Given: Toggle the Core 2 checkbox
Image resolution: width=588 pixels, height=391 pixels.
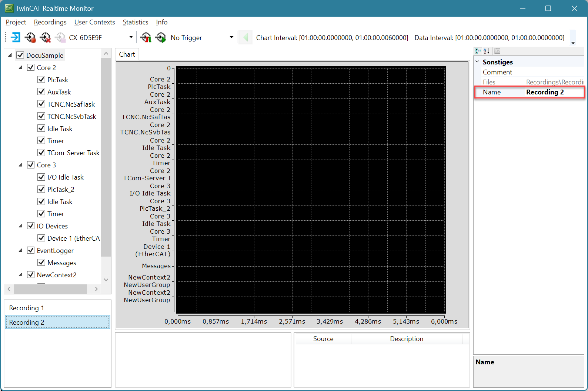Looking at the screenshot, I should tap(31, 67).
